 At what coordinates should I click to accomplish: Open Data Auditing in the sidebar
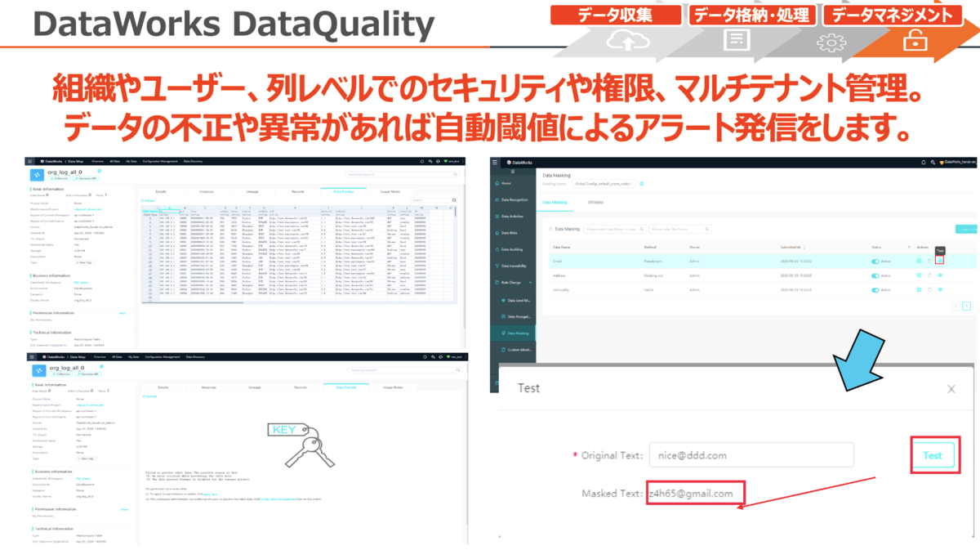(x=513, y=249)
